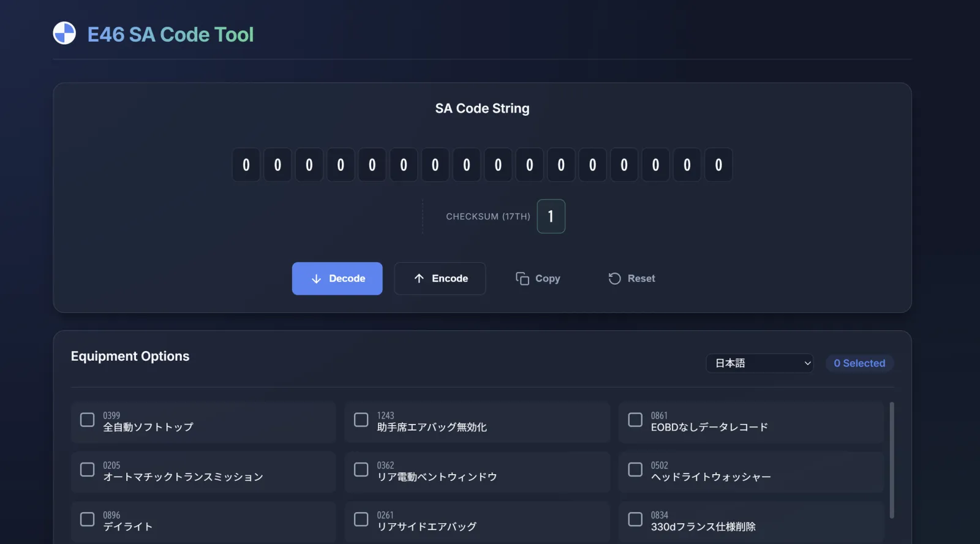Screen dimensions: 980x544
Task: Click the SA Code String heading
Action: pos(482,108)
